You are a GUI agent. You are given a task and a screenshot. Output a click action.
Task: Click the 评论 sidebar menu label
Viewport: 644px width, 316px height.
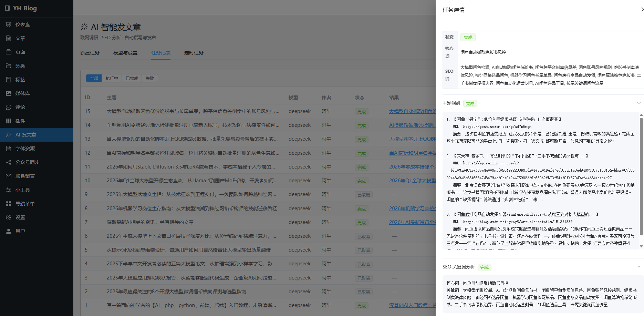click(20, 107)
